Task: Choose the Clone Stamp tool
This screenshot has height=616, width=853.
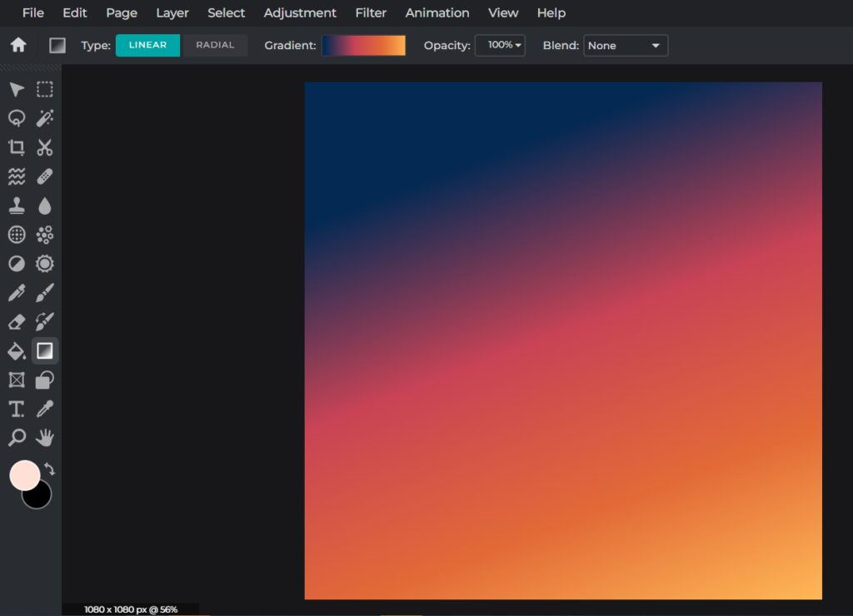Action: (17, 206)
